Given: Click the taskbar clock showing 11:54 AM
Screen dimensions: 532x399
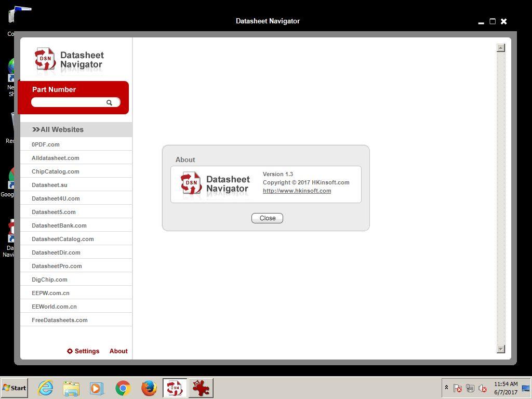Looking at the screenshot, I should [506, 388].
